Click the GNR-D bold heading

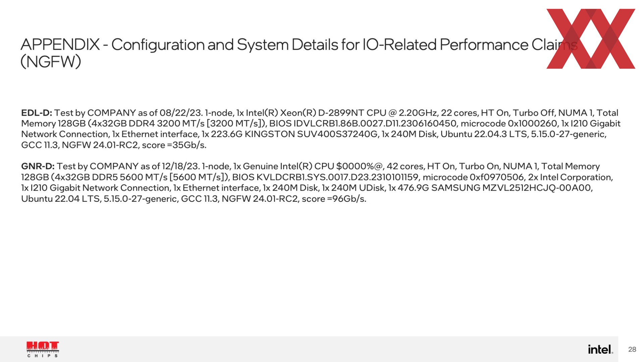(x=38, y=166)
